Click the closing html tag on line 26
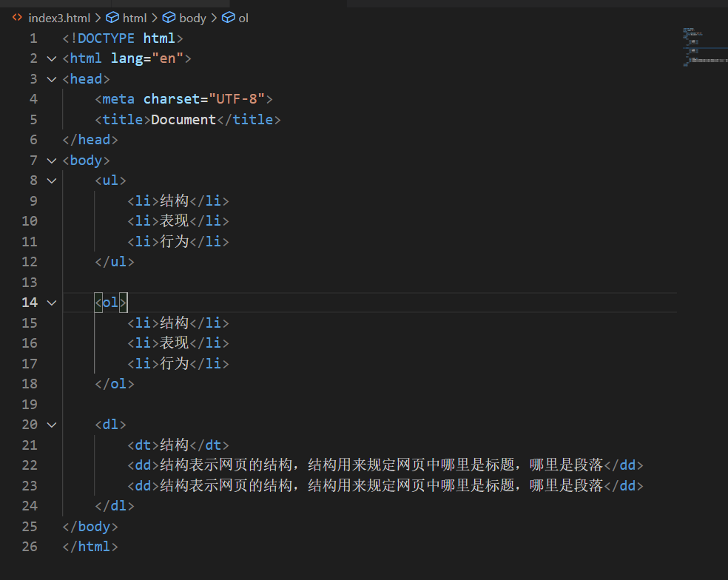The height and width of the screenshot is (580, 728). coord(90,547)
